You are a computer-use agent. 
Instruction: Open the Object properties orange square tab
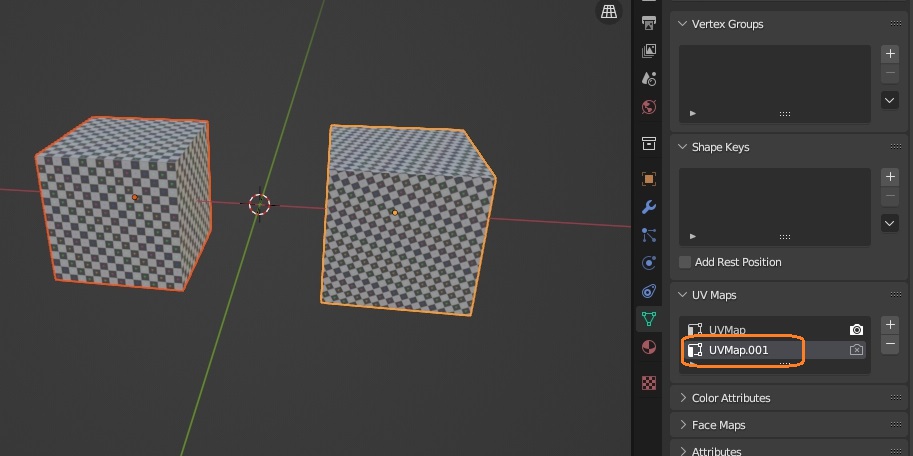click(649, 179)
